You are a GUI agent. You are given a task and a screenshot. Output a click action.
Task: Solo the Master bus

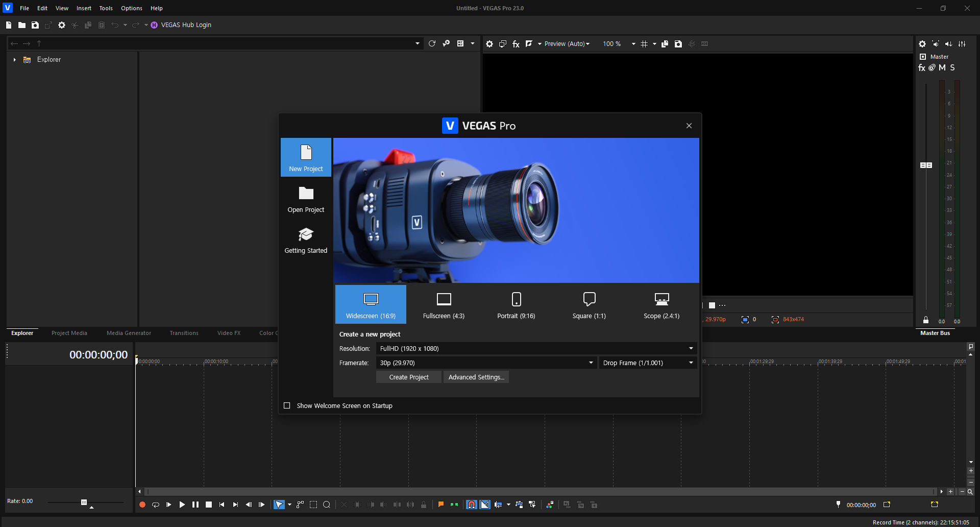(952, 67)
